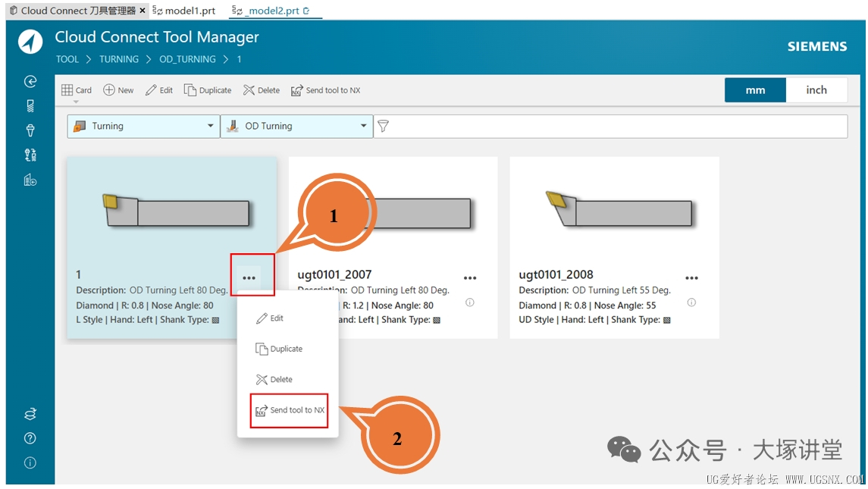Expand Card view options arrow

pos(76,102)
